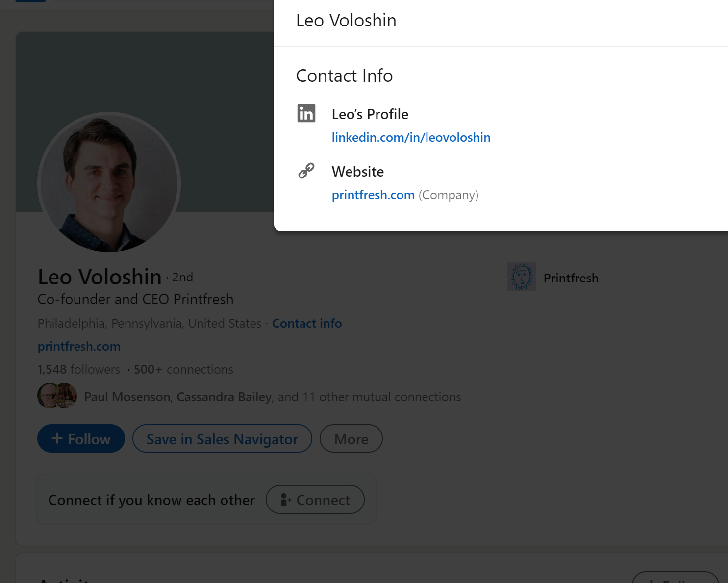728x583 pixels.
Task: Click the Connect button
Action: 315,500
